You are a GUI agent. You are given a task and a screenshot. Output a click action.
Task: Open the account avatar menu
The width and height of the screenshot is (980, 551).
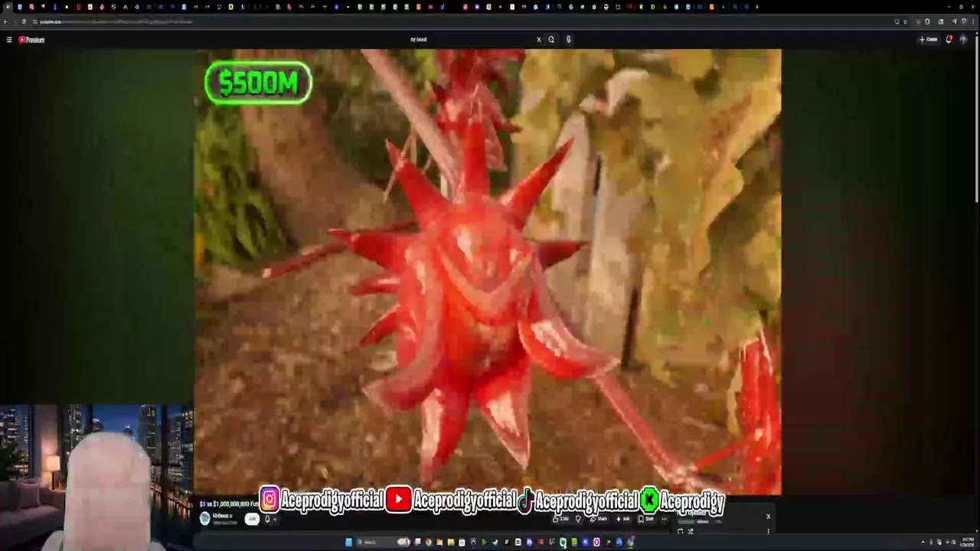(x=963, y=40)
